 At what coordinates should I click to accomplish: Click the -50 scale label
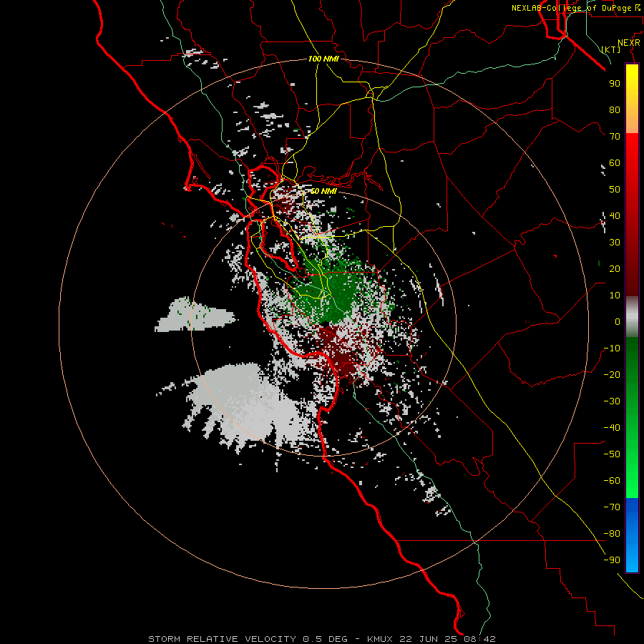(x=612, y=454)
